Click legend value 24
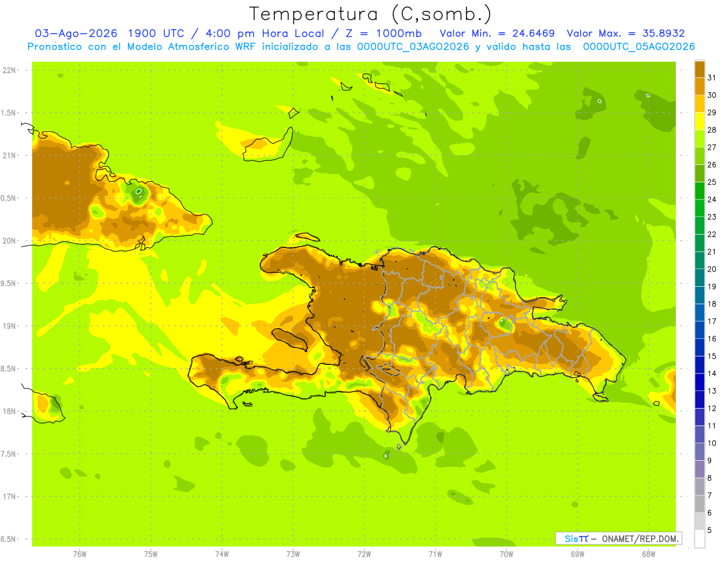The image size is (728, 562). click(x=712, y=199)
